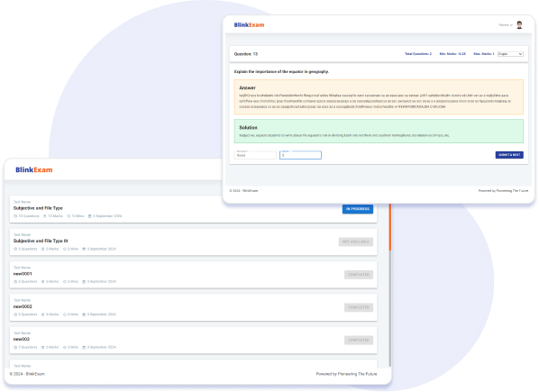Click the marks icon in the new0002 row

tap(43, 315)
